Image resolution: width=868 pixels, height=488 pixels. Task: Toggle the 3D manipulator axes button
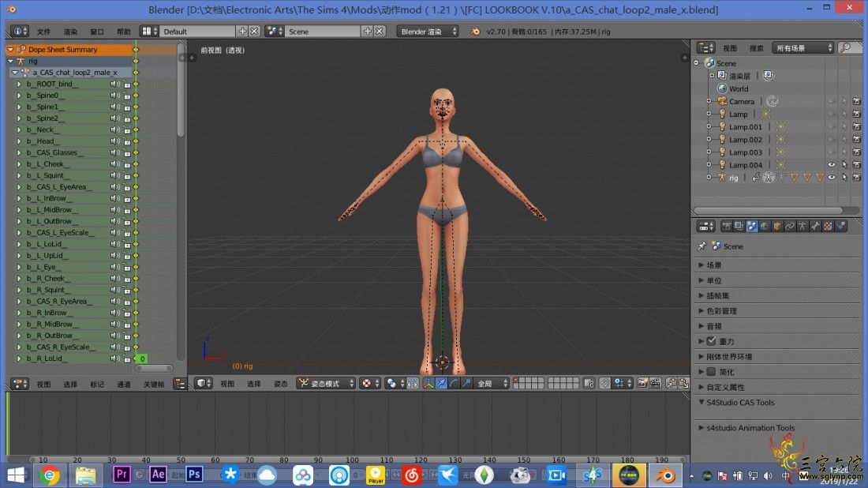[428, 383]
